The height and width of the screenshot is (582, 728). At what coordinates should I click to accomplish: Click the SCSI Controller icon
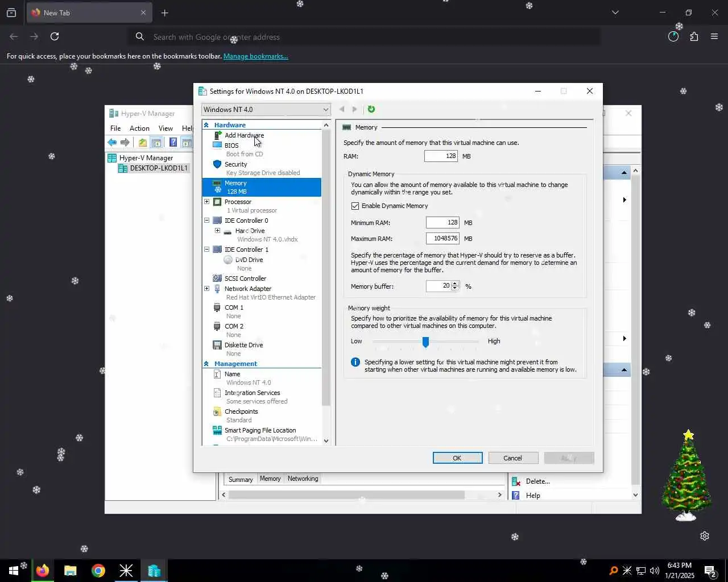(217, 278)
